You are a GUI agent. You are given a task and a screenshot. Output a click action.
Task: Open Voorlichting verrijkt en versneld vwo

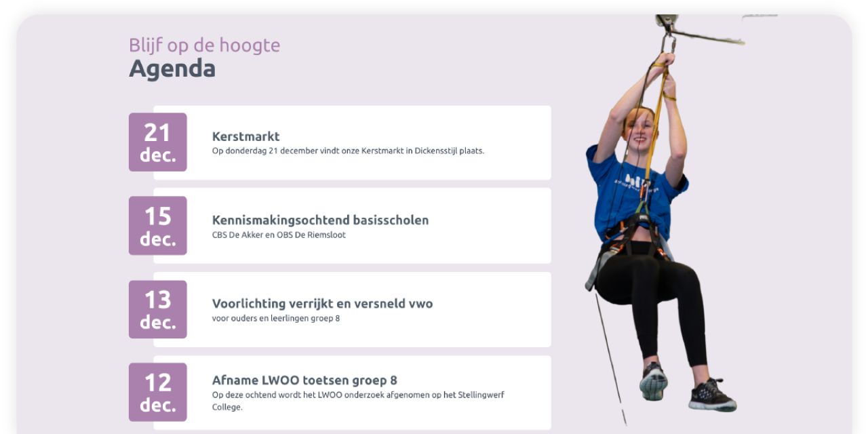[x=322, y=304]
